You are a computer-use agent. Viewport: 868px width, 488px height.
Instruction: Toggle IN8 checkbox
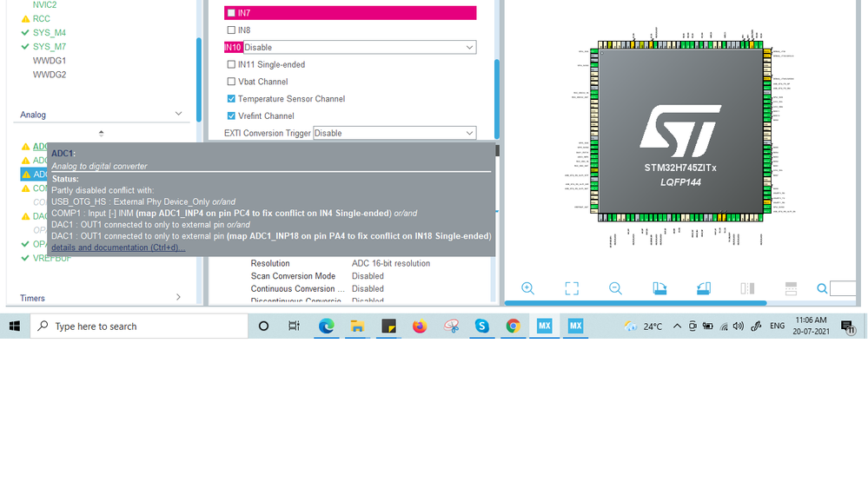coord(231,30)
